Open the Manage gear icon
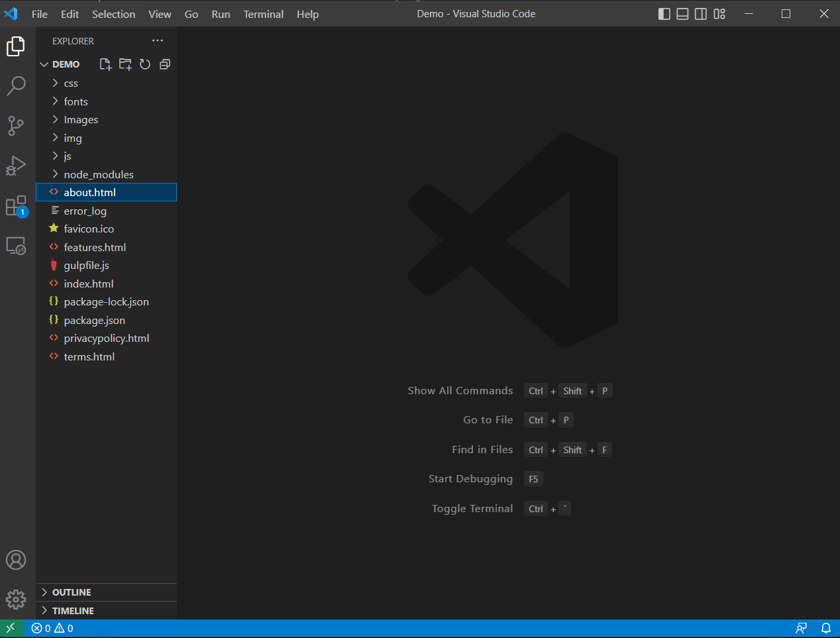The image size is (840, 638). pyautogui.click(x=16, y=600)
